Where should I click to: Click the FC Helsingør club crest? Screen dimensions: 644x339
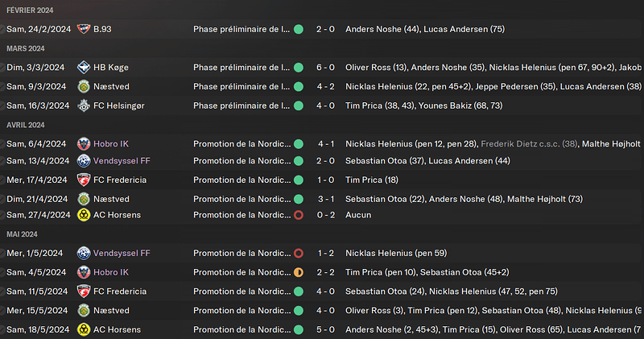click(x=84, y=105)
